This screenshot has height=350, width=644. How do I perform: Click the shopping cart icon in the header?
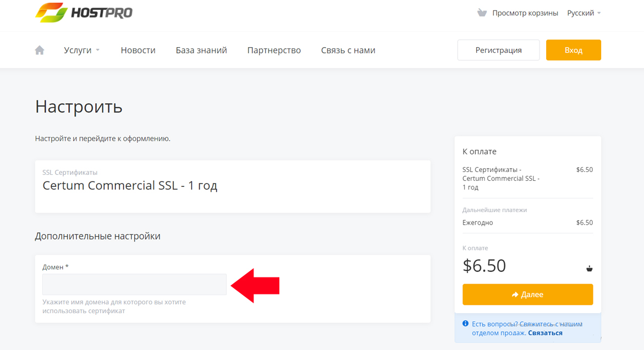point(483,12)
